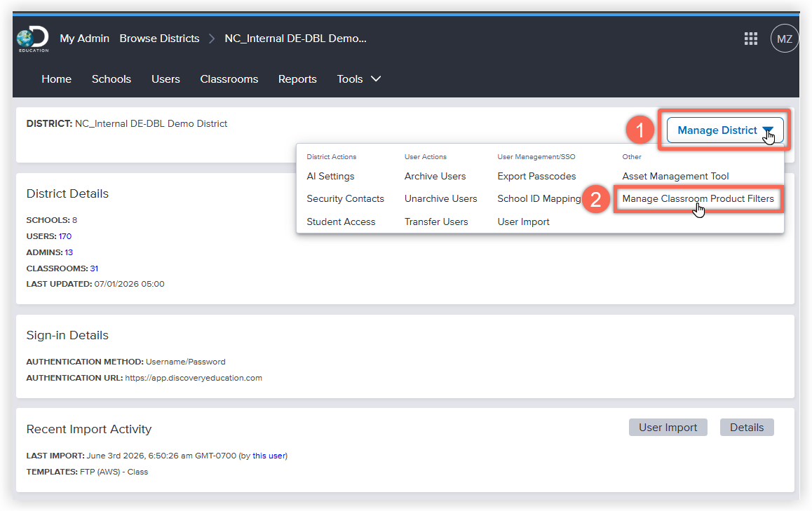This screenshot has height=511, width=812.
Task: Click the User Import button
Action: [x=668, y=428]
